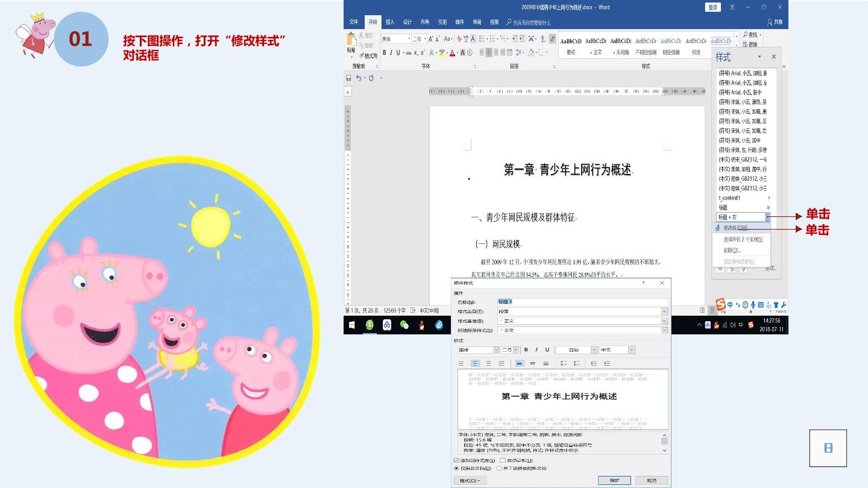This screenshot has height=488, width=868.
Task: Choose 选择所有 2 个实例 menu item
Action: pyautogui.click(x=741, y=239)
